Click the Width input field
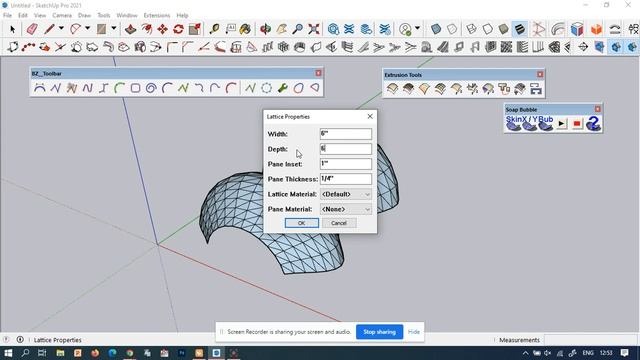The height and width of the screenshot is (360, 640). point(346,134)
